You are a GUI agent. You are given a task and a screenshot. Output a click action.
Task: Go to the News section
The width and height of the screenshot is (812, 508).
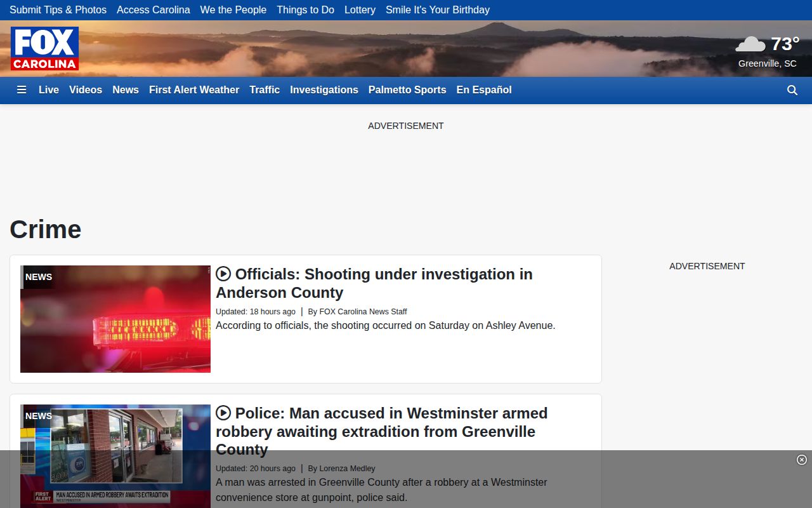click(x=126, y=90)
